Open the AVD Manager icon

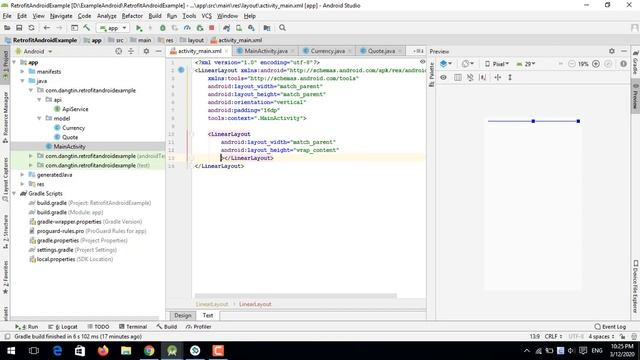click(239, 28)
